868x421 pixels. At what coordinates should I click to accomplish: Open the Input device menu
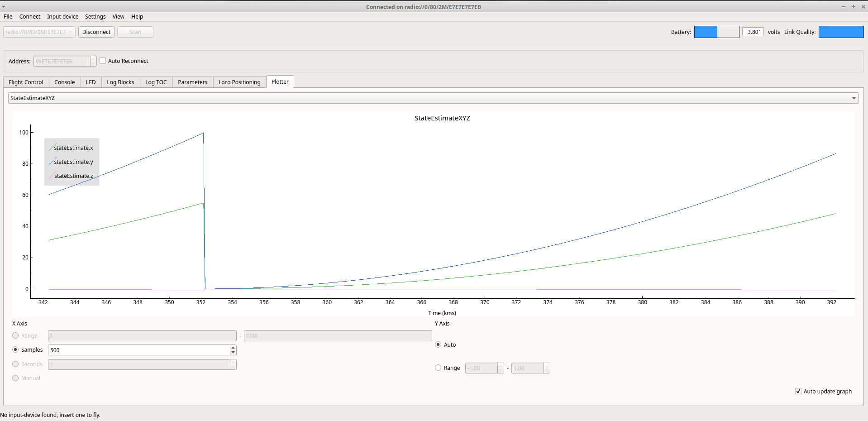coord(62,16)
